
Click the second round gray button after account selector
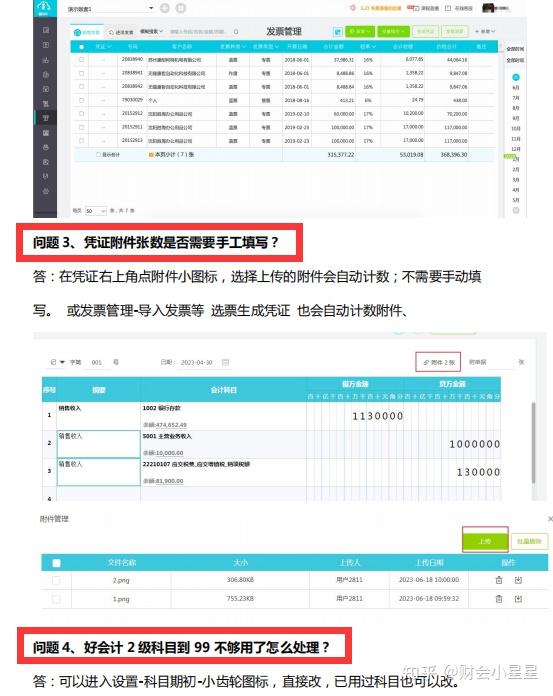click(181, 8)
